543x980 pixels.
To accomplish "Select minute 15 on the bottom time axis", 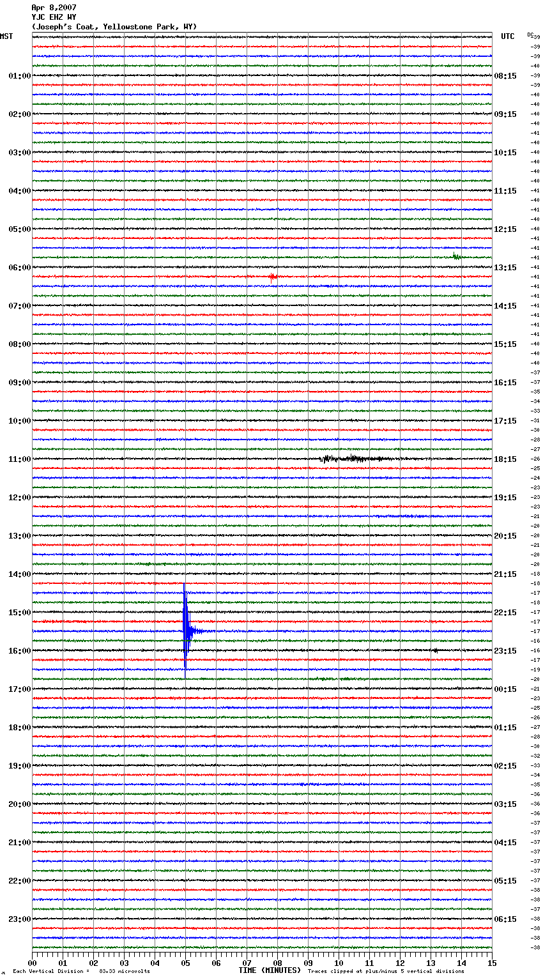I will click(x=492, y=963).
